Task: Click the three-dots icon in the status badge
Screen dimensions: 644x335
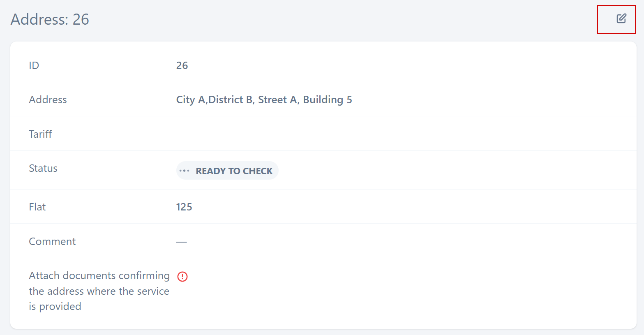Action: tap(185, 171)
